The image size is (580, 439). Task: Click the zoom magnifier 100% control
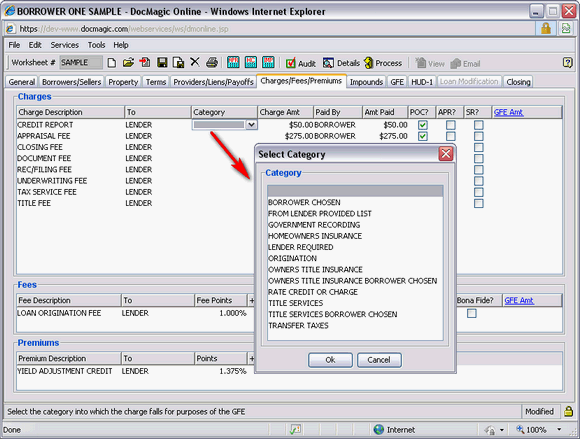531,429
